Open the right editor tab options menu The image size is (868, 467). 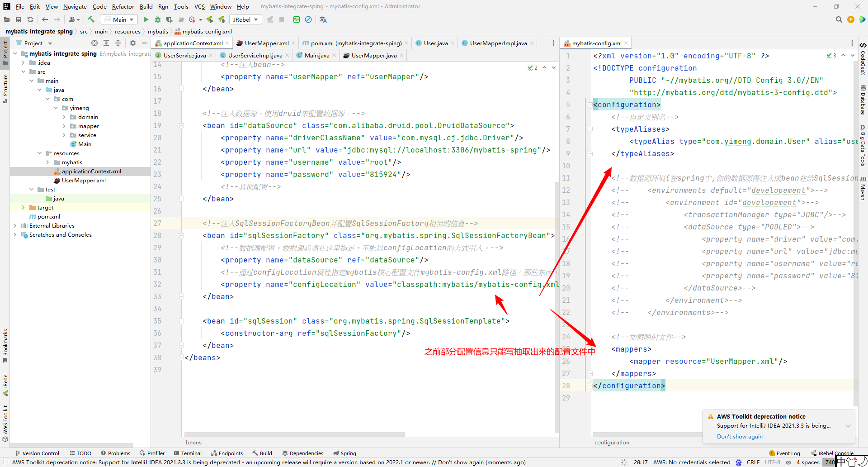point(852,43)
